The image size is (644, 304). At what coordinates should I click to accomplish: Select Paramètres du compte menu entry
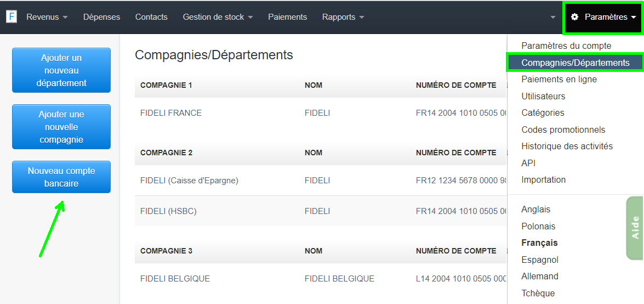566,46
